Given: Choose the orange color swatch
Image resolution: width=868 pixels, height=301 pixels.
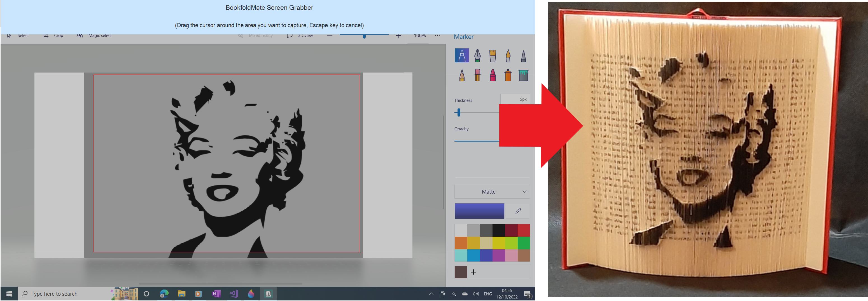Looking at the screenshot, I should point(461,243).
